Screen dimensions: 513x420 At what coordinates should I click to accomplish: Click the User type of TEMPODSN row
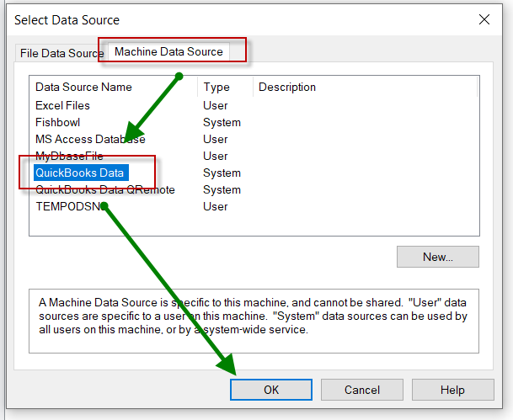click(216, 206)
